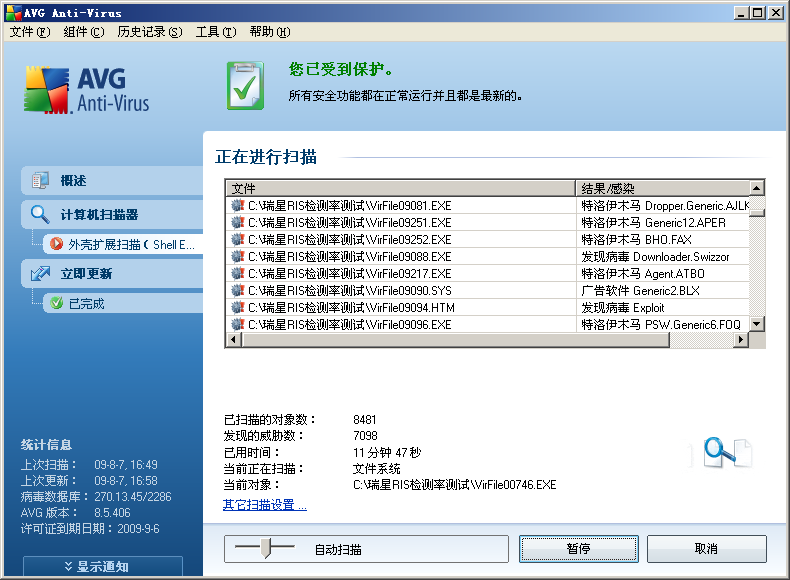This screenshot has width=790, height=580.
Task: Click threat icon for VirFile09088.EXE row
Action: 238,256
